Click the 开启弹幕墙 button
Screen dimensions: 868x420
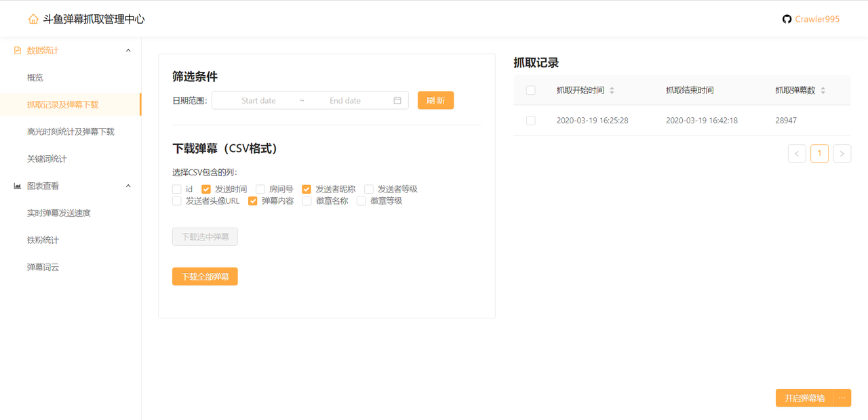(x=804, y=398)
